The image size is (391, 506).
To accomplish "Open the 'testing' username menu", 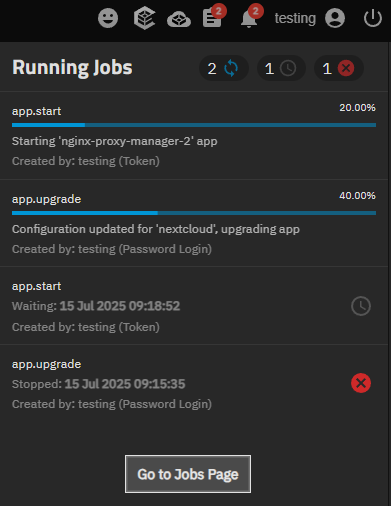I will coord(295,18).
